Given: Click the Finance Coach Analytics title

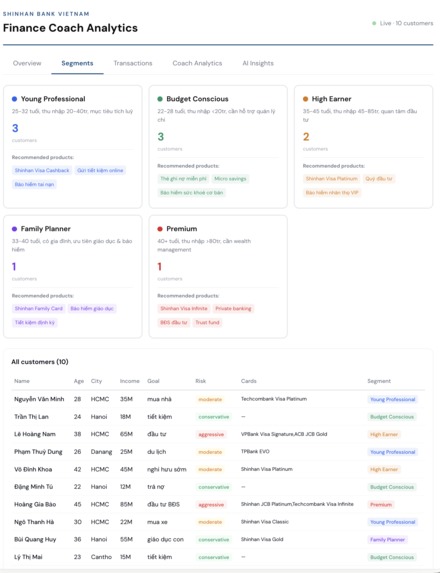Looking at the screenshot, I should tap(70, 28).
